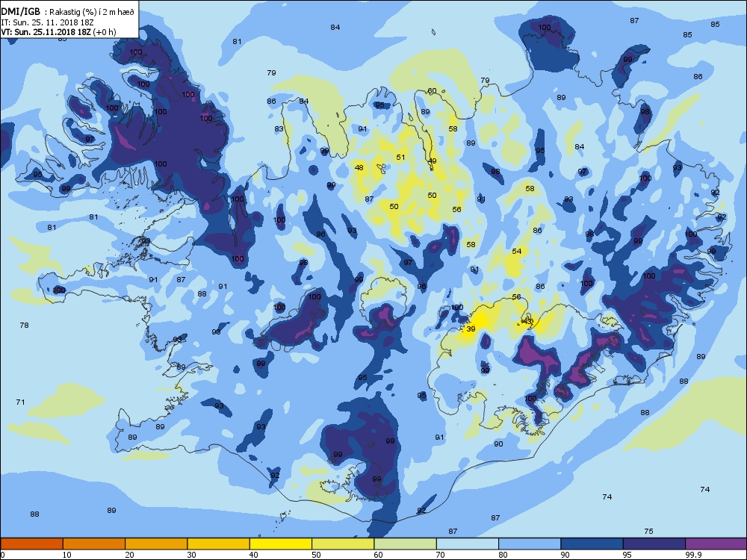The image size is (747, 560).
Task: Click the medium blue 80–90 legend swatch
Action: pos(530,544)
